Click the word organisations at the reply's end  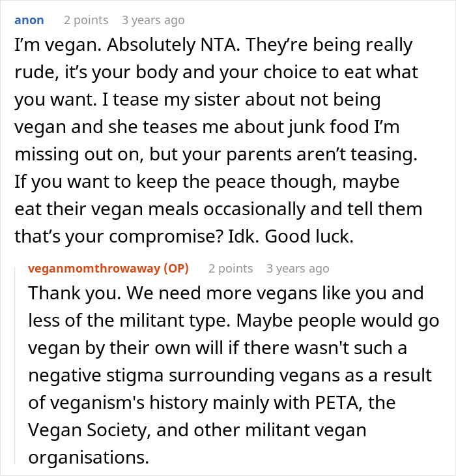tap(88, 458)
